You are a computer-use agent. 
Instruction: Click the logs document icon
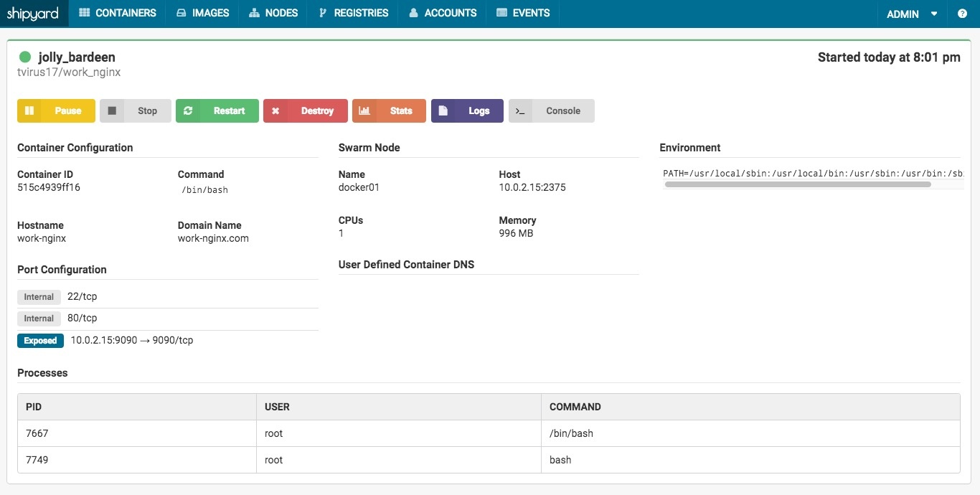pyautogui.click(x=443, y=110)
